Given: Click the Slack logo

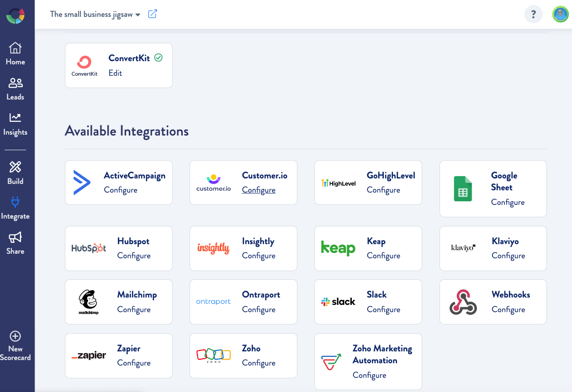Looking at the screenshot, I should [x=338, y=302].
